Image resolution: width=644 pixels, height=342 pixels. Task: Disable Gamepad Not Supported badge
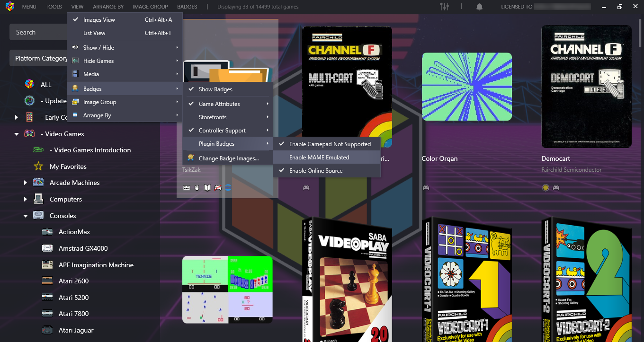tap(327, 144)
